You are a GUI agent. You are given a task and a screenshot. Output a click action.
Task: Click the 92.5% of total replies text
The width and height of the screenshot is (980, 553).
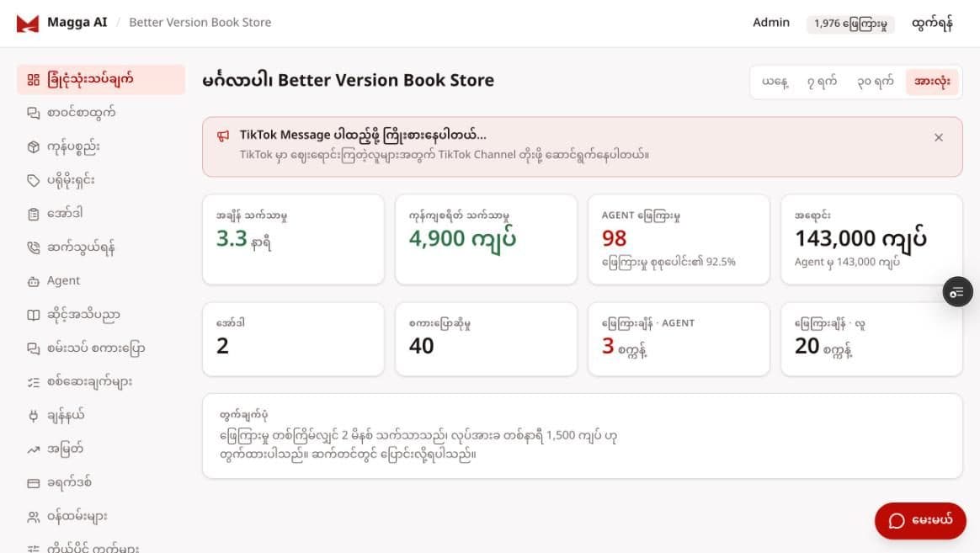(668, 262)
